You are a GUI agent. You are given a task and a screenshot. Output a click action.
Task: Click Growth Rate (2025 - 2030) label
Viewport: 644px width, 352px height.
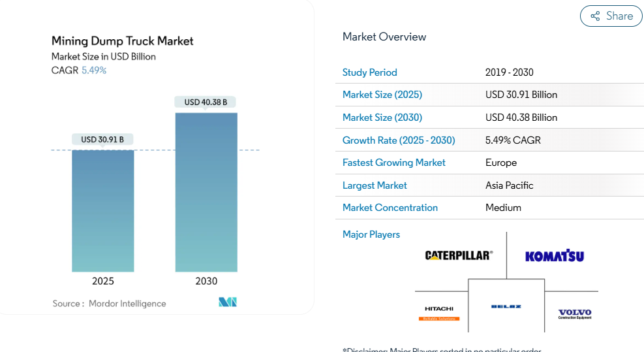pos(399,140)
